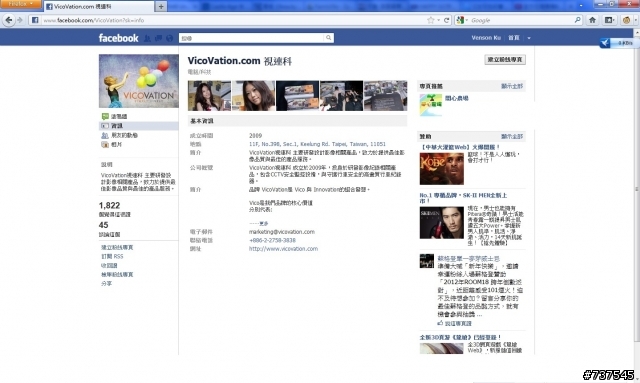
Task: Open the http://www.vicovation.com website link
Action: (283, 249)
